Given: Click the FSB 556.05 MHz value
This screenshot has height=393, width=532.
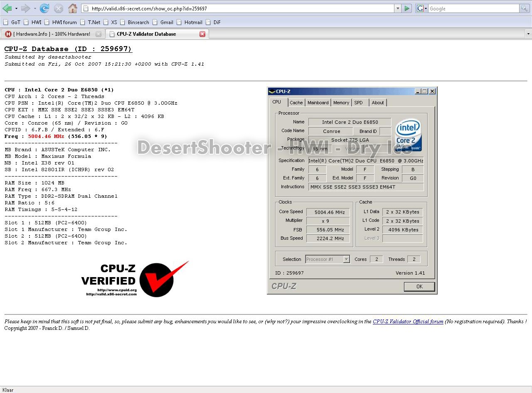Looking at the screenshot, I should (x=328, y=230).
